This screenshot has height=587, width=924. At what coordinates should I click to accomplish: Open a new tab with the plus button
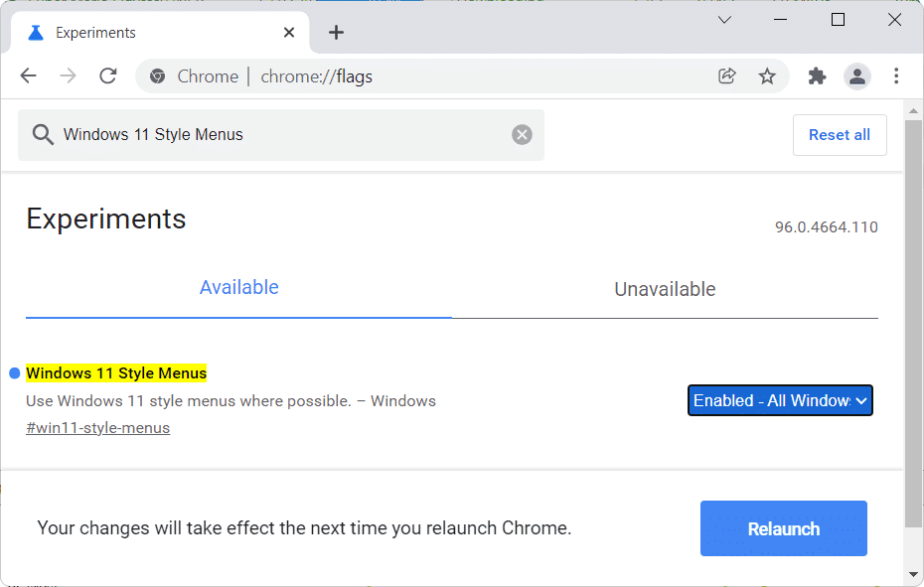336,33
